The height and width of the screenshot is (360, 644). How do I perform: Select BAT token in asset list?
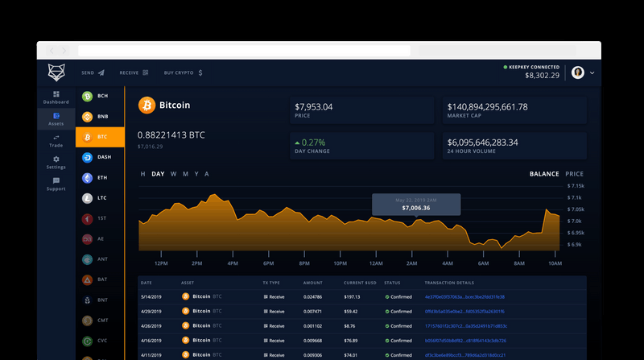pos(100,279)
